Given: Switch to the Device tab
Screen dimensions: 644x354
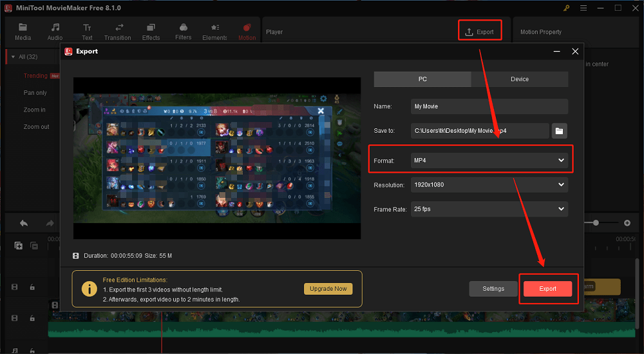Looking at the screenshot, I should pyautogui.click(x=520, y=79).
